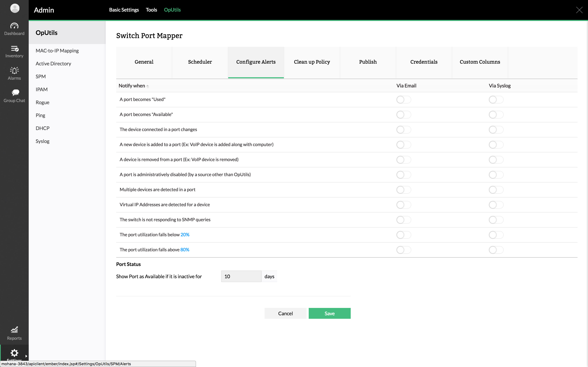The image size is (588, 367).
Task: Open Alarms siren icon
Action: tap(14, 70)
